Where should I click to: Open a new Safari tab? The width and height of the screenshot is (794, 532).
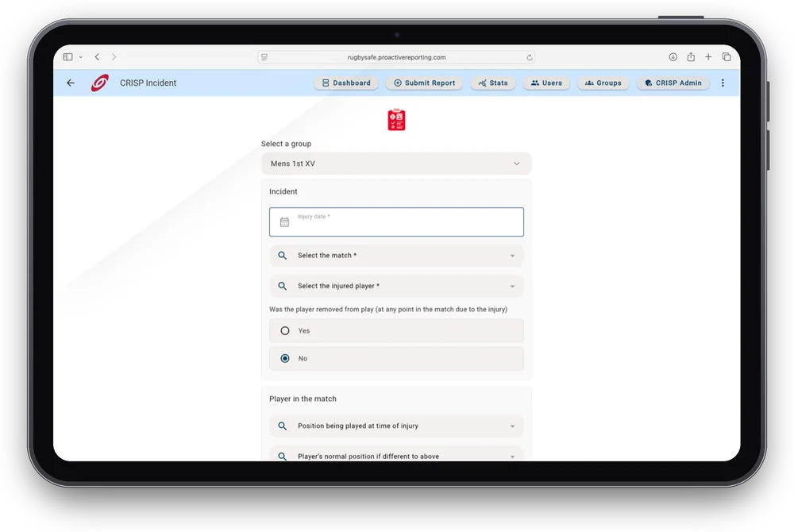pos(708,56)
